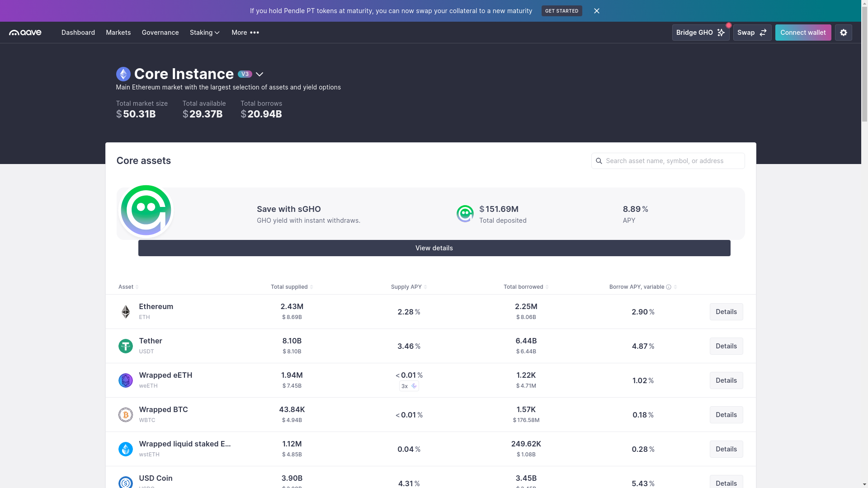
Task: Open the settings gear icon
Action: click(843, 33)
